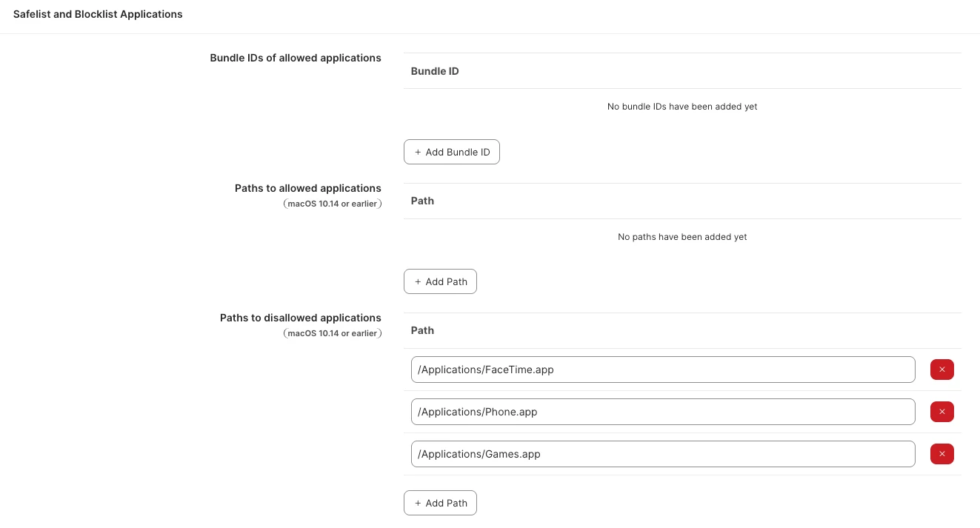Click the Path header under allowed applications
The image size is (980, 528).
tap(422, 201)
